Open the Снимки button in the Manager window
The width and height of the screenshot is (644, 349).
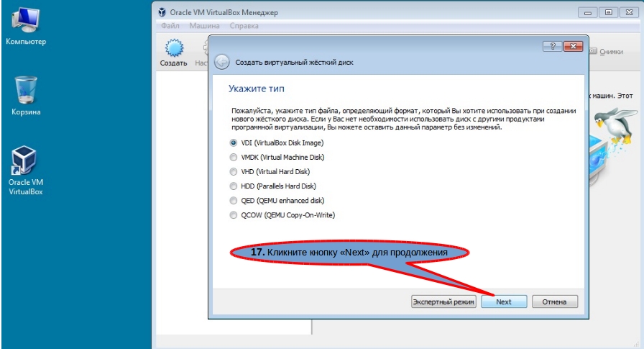tap(606, 51)
